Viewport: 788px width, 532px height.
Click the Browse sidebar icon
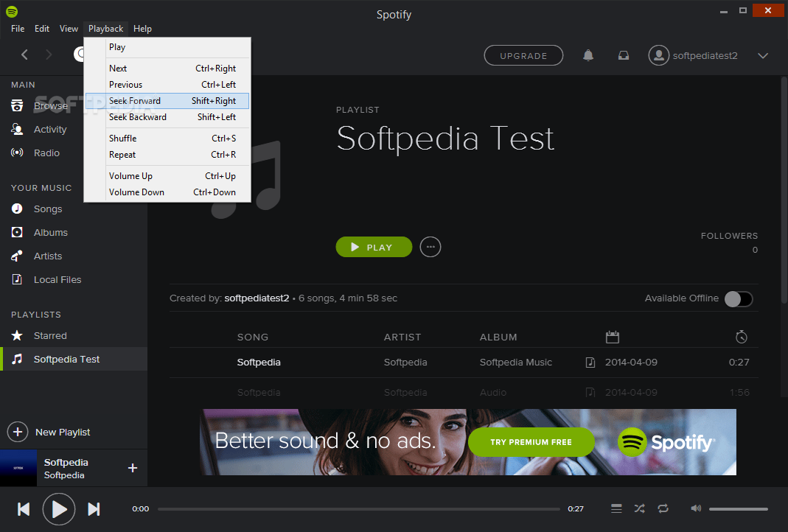[17, 105]
